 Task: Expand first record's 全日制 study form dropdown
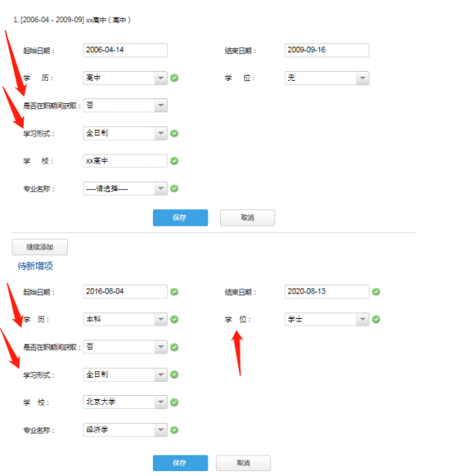click(125, 133)
